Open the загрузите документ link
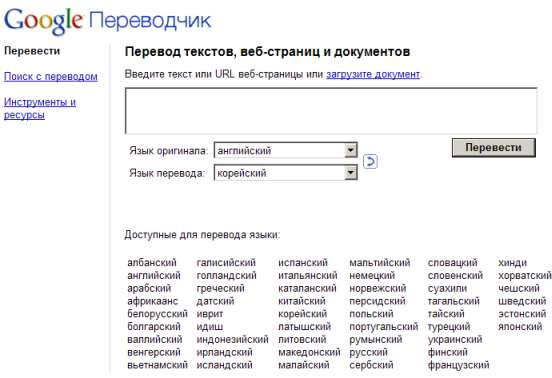Viewport: 552px width, 378px height. click(373, 74)
